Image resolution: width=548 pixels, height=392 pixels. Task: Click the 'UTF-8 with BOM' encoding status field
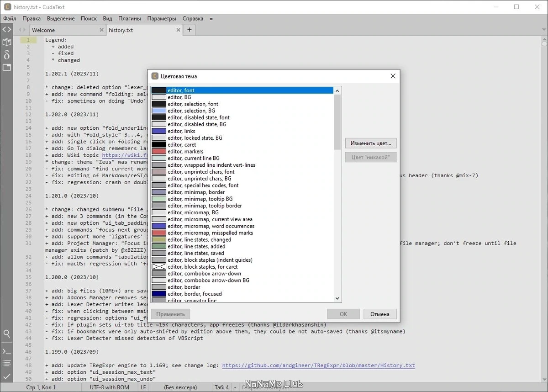(110, 387)
